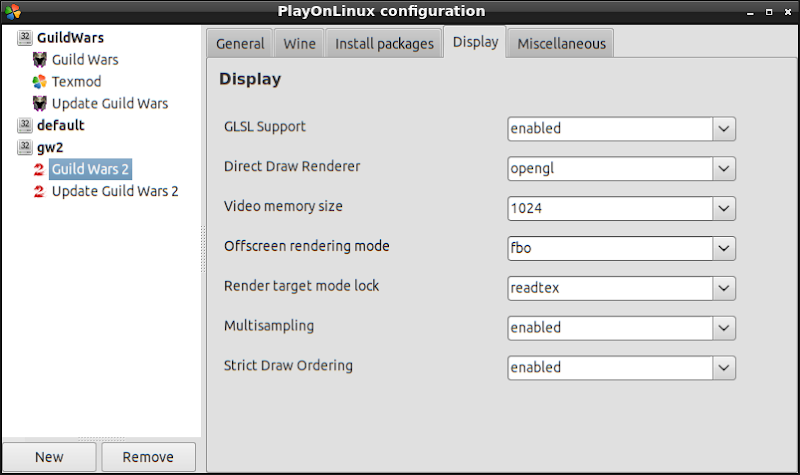The height and width of the screenshot is (475, 800).
Task: Click the 'GLSL Support' label
Action: click(265, 127)
